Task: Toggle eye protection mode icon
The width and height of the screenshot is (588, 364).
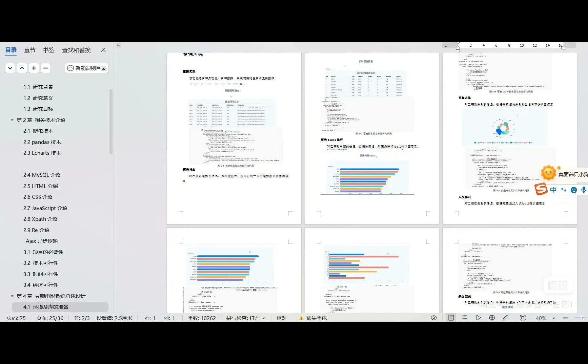Action: 434,318
